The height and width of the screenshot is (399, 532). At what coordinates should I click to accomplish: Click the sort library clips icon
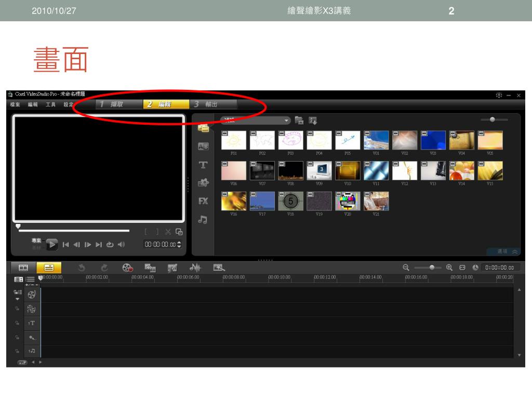(x=313, y=121)
